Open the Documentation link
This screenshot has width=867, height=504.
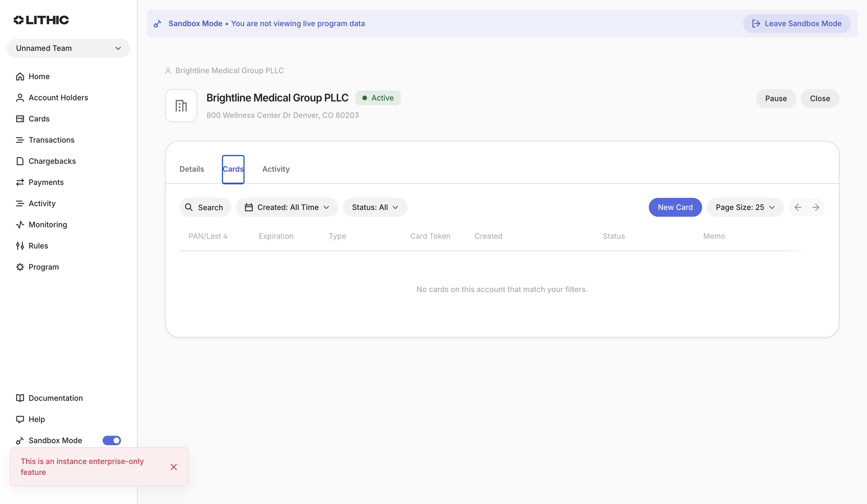coord(56,398)
